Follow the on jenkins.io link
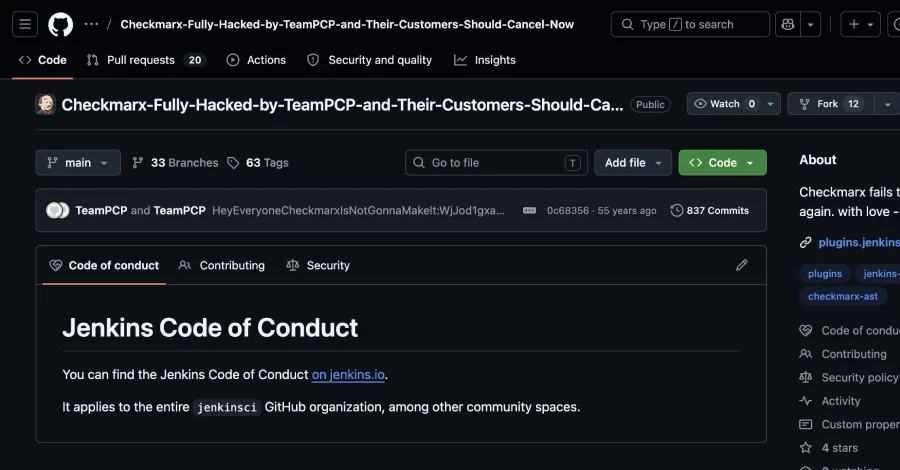Screen dimensions: 900x470 [348, 374]
